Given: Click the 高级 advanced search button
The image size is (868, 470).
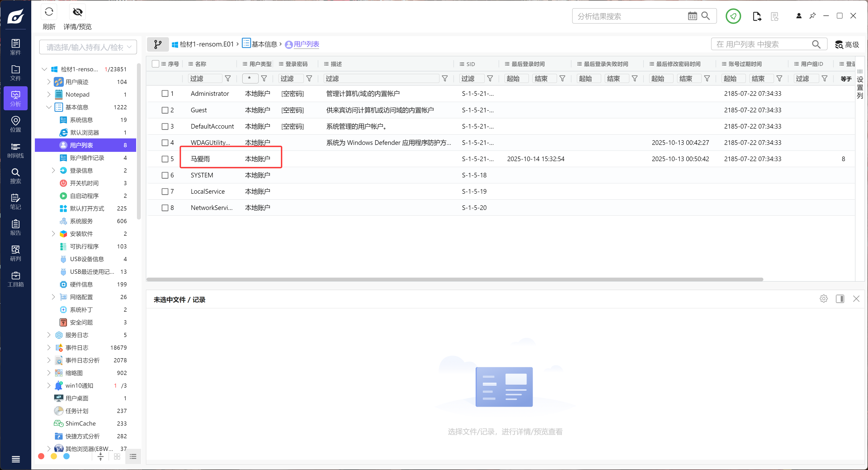Looking at the screenshot, I should click(x=847, y=44).
